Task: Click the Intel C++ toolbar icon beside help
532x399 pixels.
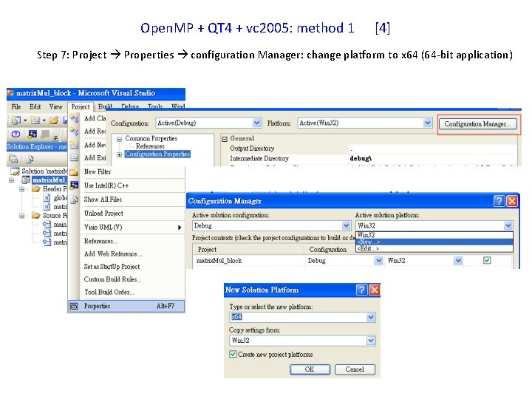Action: click(x=33, y=134)
